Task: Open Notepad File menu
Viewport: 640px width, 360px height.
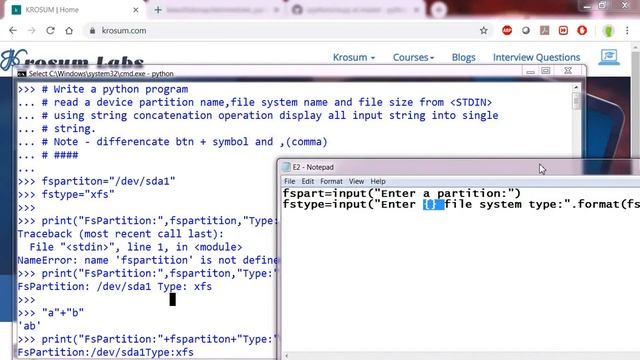Action: click(x=289, y=181)
